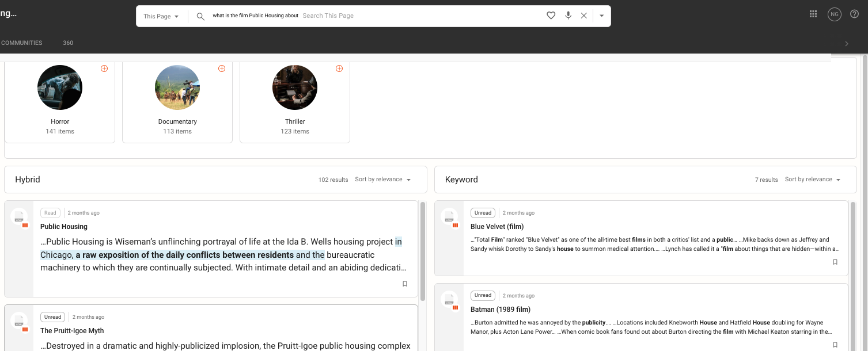Open the NG user profile avatar
The image size is (868, 351).
point(834,14)
